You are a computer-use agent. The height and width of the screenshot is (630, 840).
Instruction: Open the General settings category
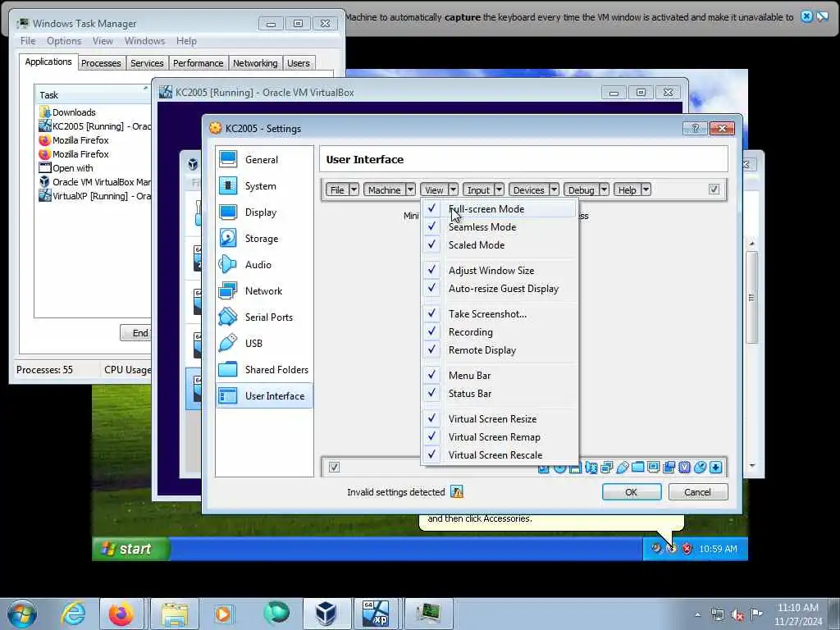(265, 159)
